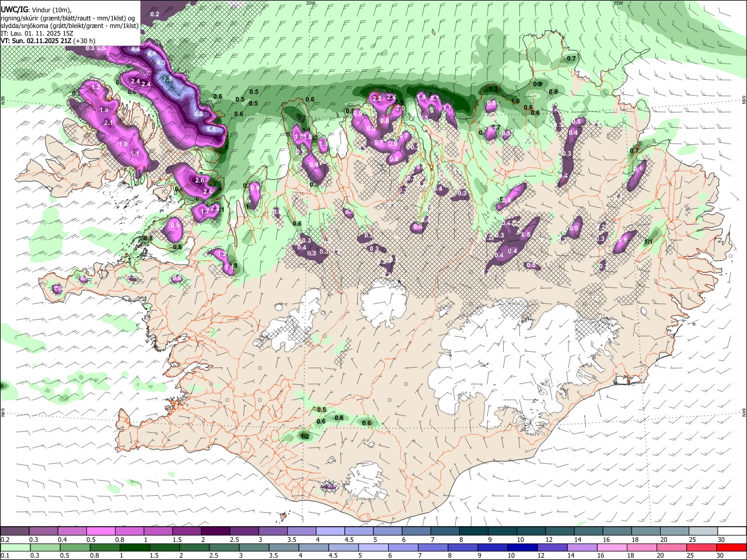Select the dark mauve 0.2–0.3 swatch in upper legend
The width and height of the screenshot is (747, 560).
point(15,531)
